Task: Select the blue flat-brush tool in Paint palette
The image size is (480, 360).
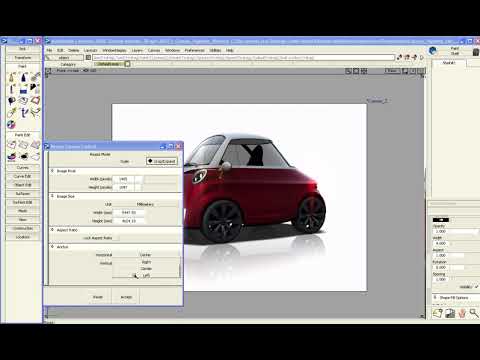Action: tap(23, 89)
